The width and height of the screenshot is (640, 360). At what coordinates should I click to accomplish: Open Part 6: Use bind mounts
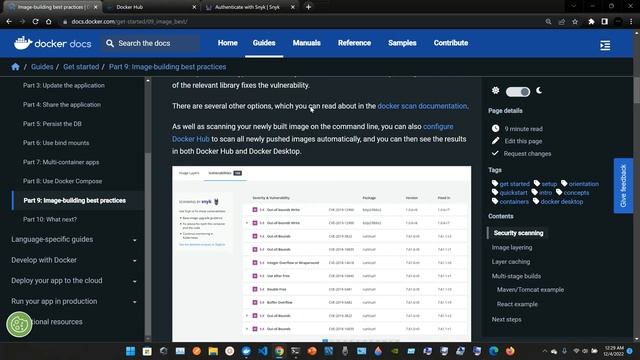click(56, 143)
